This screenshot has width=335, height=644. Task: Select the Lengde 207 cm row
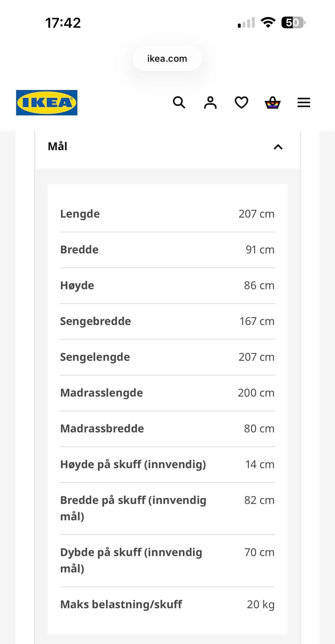click(x=167, y=214)
